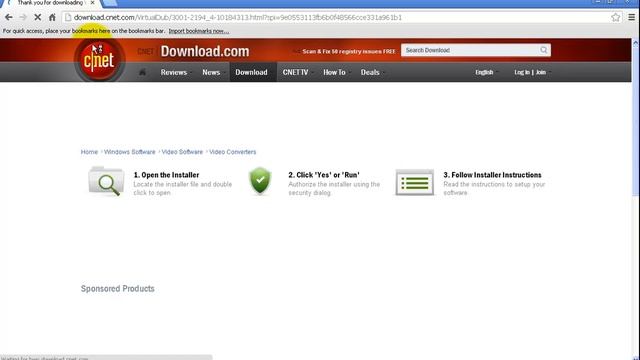Click the Join link
640x360 pixels.
point(541,72)
